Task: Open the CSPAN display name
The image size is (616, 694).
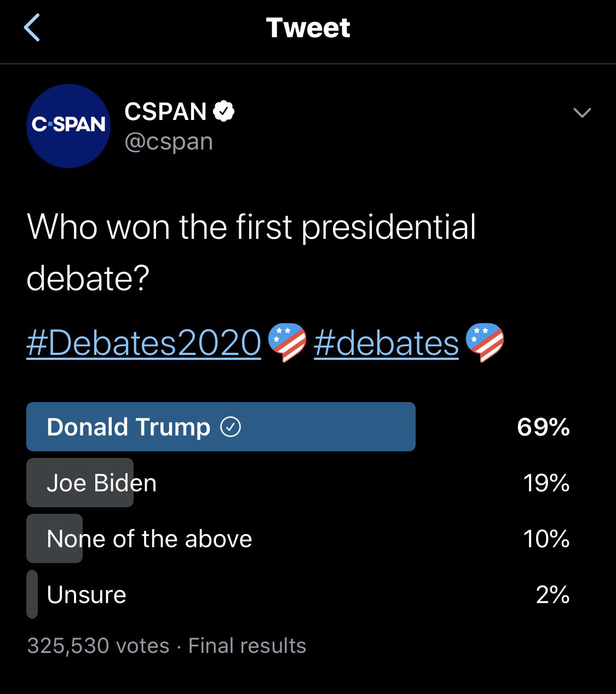Action: coord(165,112)
